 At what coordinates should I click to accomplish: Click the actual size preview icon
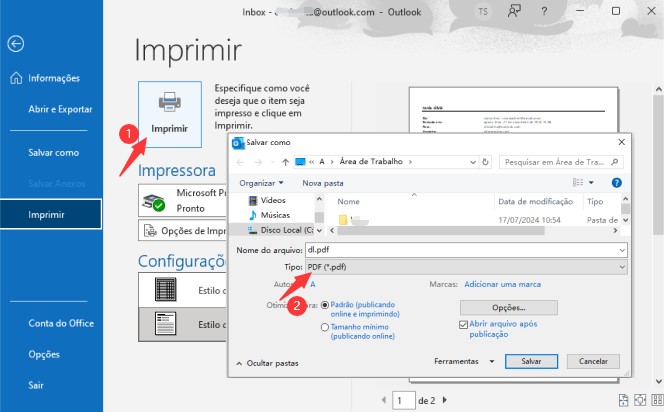point(623,400)
